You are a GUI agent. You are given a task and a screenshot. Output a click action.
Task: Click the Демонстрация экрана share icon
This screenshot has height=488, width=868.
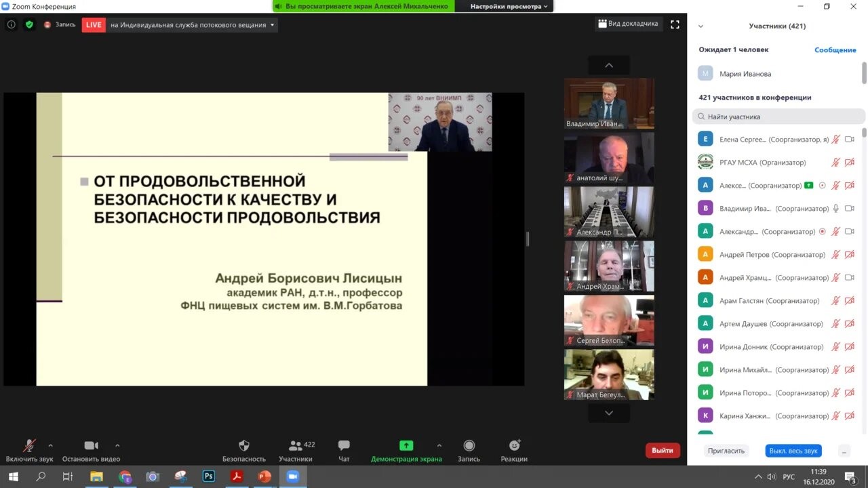[x=406, y=446]
